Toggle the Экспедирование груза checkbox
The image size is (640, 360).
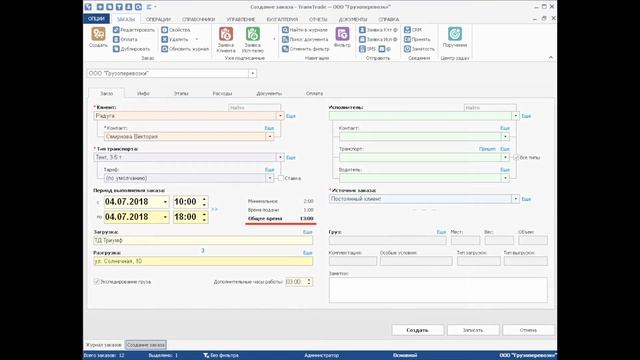(x=97, y=282)
